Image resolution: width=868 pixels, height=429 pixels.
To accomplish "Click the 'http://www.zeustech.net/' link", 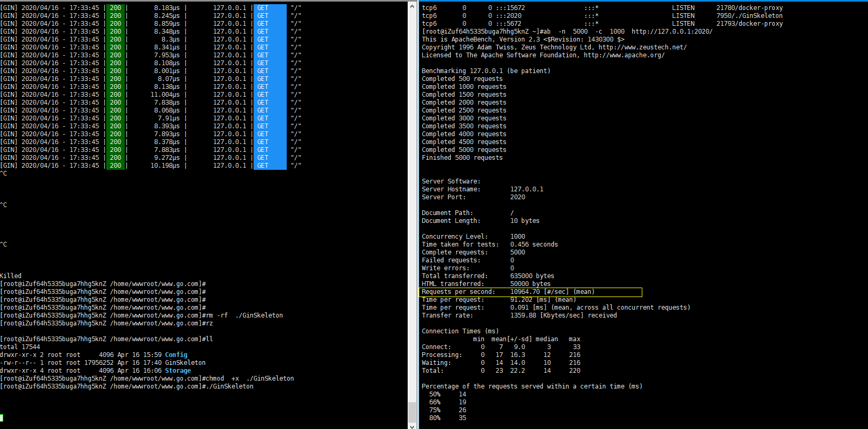I will pyautogui.click(x=643, y=47).
